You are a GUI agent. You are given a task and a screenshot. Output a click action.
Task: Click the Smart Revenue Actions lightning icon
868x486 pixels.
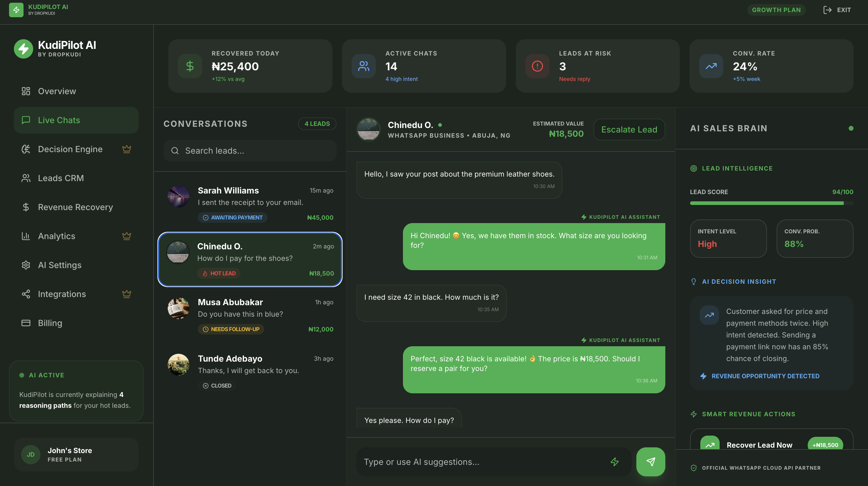point(693,414)
